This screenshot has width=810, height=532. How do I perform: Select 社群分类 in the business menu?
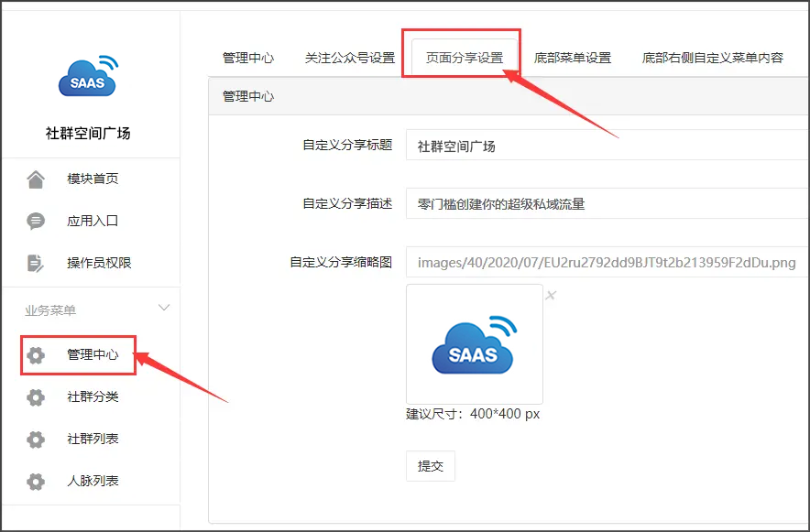(x=91, y=397)
